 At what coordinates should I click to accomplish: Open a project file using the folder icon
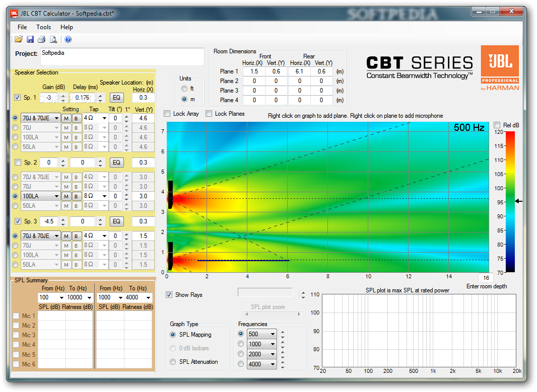19,39
